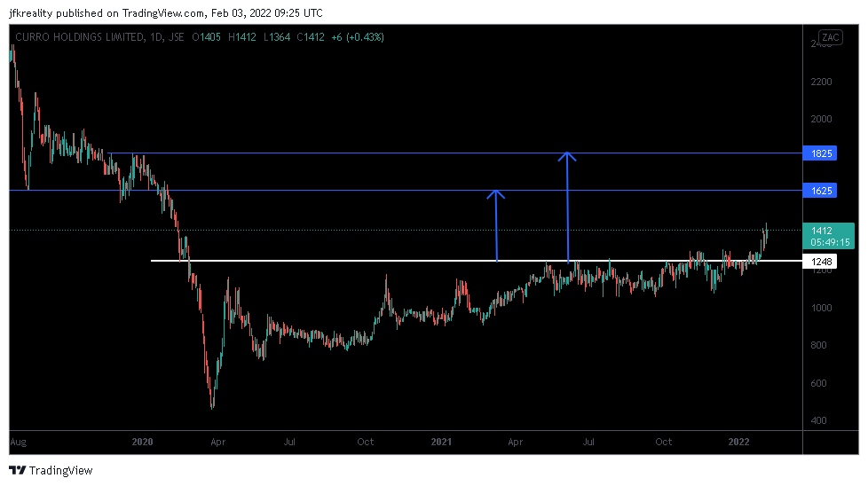Click the 05:49:15 countdown timer
This screenshot has height=486, width=868.
coord(830,242)
